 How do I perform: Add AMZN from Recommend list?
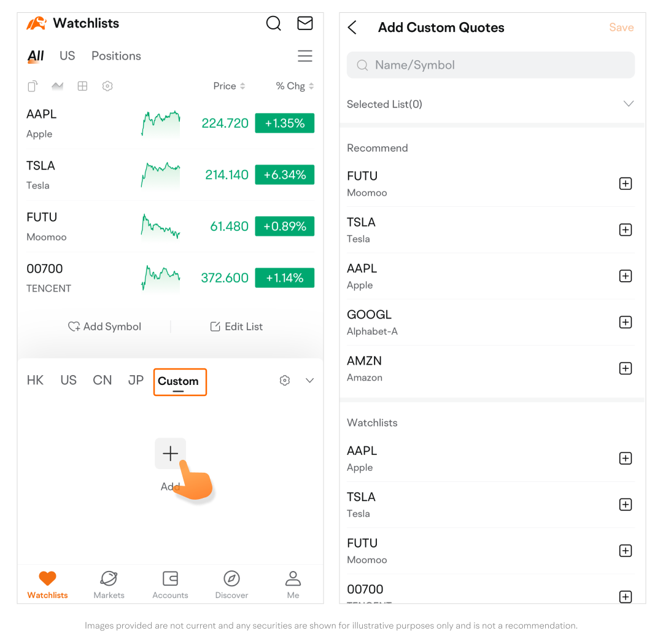[x=625, y=368]
